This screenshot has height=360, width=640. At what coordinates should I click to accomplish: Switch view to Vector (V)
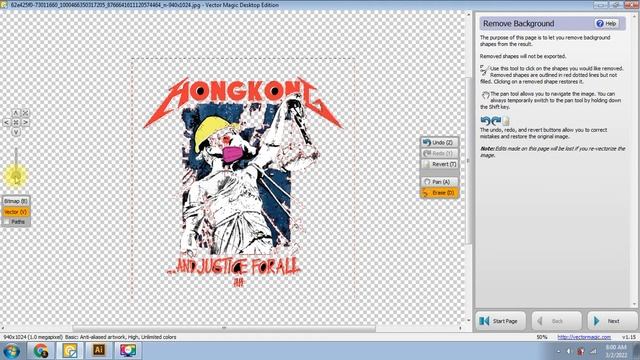pyautogui.click(x=16, y=212)
